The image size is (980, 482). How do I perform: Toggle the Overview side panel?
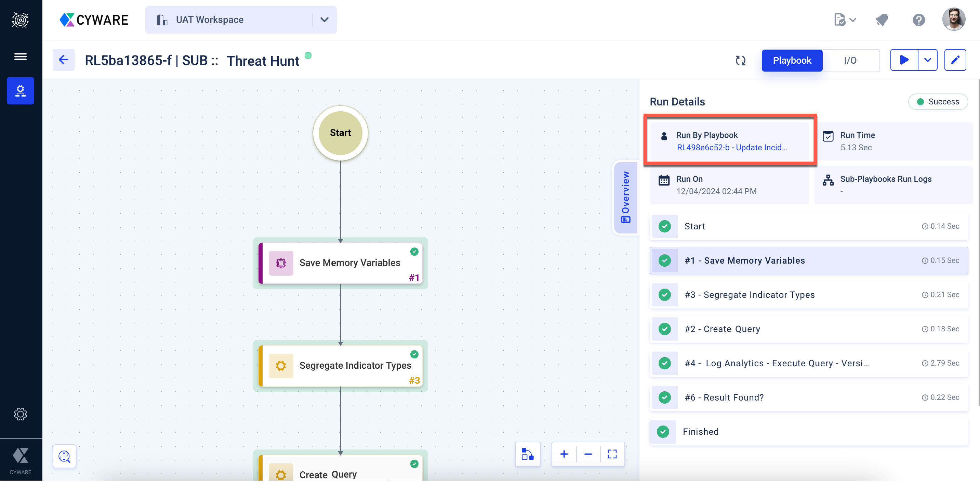click(x=625, y=197)
